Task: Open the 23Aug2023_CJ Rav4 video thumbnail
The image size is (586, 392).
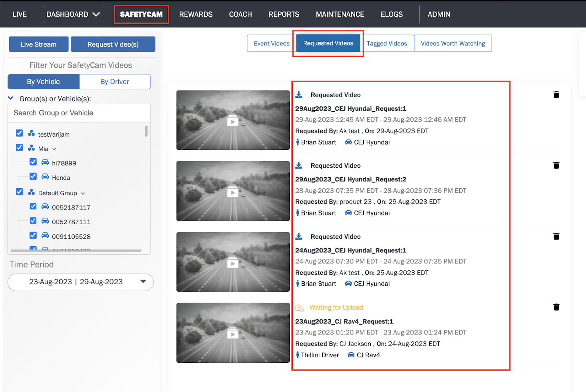Action: click(x=233, y=333)
